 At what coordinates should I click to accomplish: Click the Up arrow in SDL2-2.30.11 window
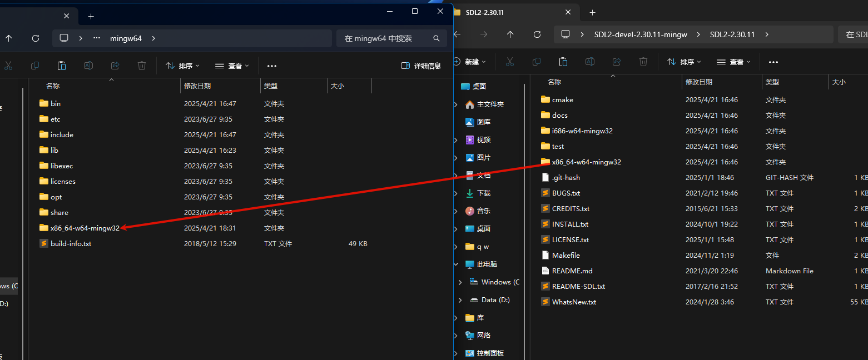point(510,34)
